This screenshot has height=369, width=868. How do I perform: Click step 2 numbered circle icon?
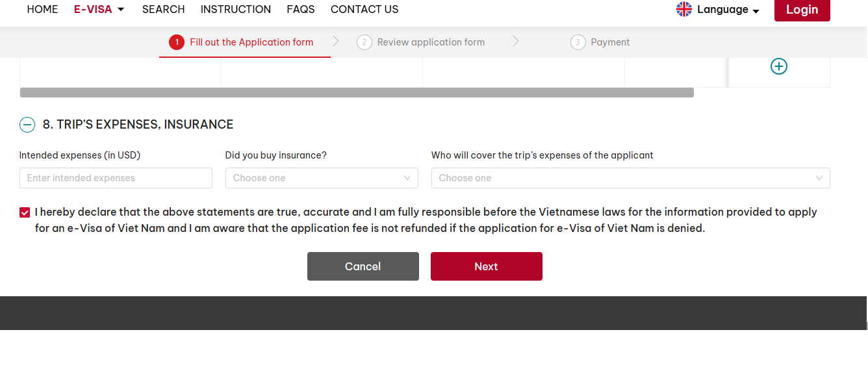pos(364,42)
